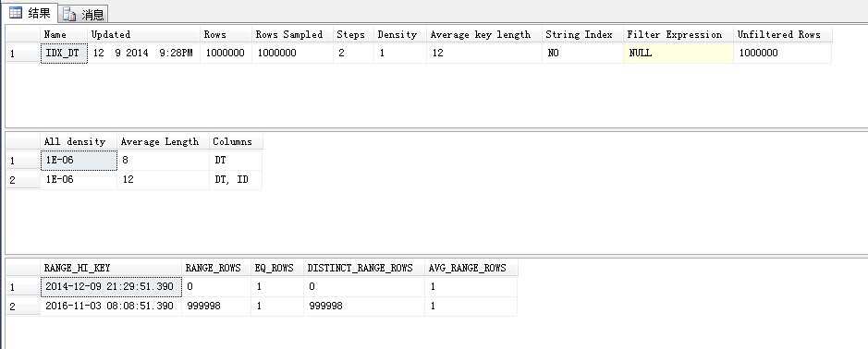
Task: Select the 2014-12-09 21:29:51.390 cell
Action: pyautogui.click(x=111, y=286)
